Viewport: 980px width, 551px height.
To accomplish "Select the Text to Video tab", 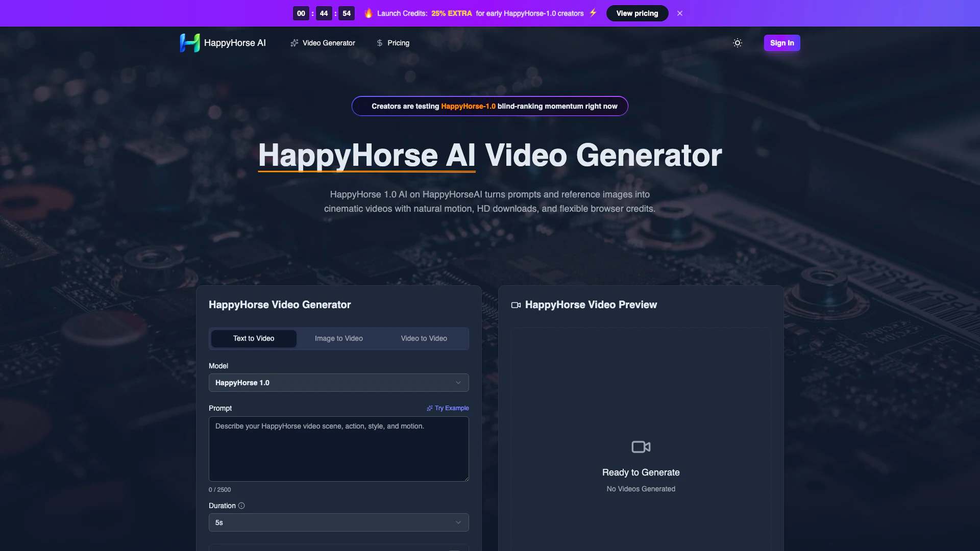I will pyautogui.click(x=254, y=338).
